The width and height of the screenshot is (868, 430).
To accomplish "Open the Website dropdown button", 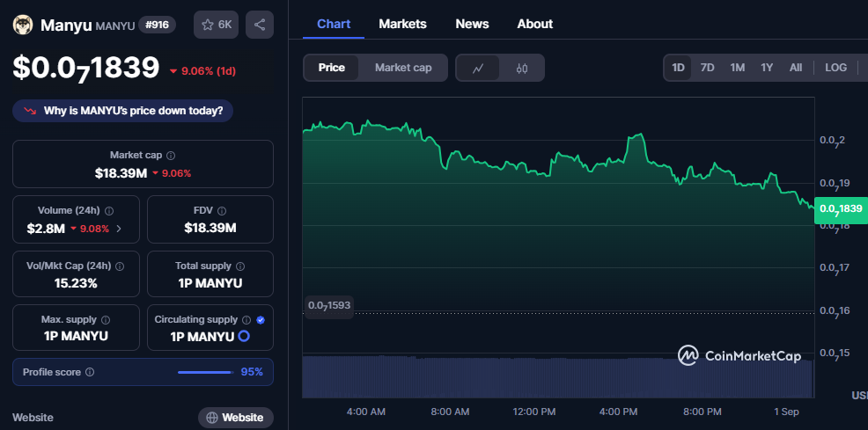I will tap(235, 418).
